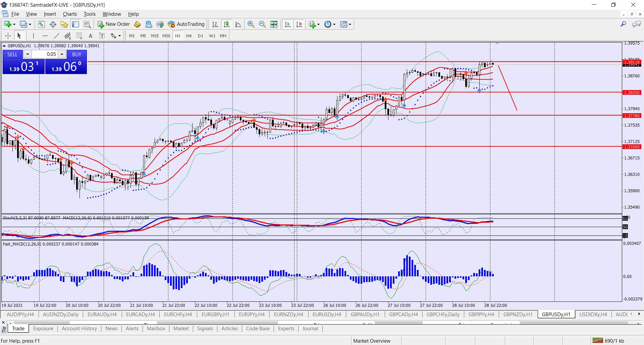The height and width of the screenshot is (345, 644).
Task: Click the arrows objects icon
Action: pyautogui.click(x=113, y=36)
